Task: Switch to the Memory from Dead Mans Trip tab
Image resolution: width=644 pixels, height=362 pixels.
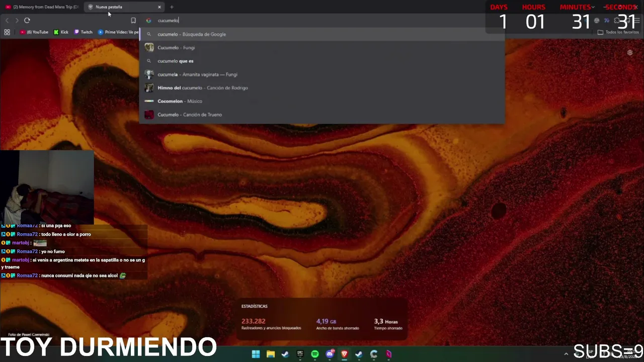Action: [x=42, y=7]
